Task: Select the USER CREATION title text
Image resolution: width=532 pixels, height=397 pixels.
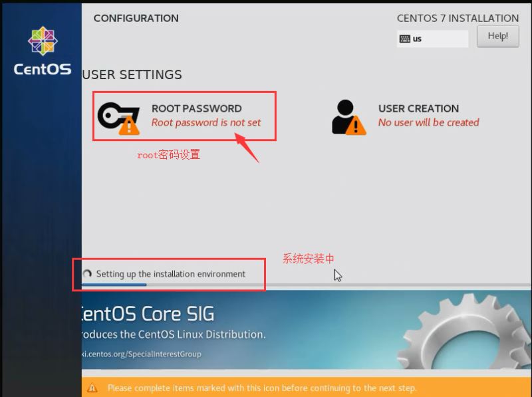Action: point(419,108)
